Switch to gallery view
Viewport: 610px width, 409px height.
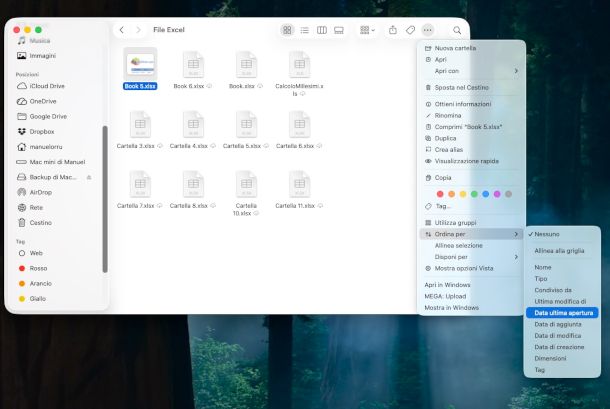click(x=339, y=30)
